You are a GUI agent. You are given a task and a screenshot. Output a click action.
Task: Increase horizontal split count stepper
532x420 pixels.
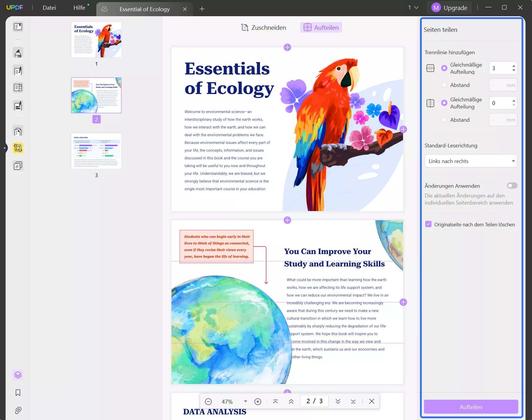pyautogui.click(x=514, y=66)
